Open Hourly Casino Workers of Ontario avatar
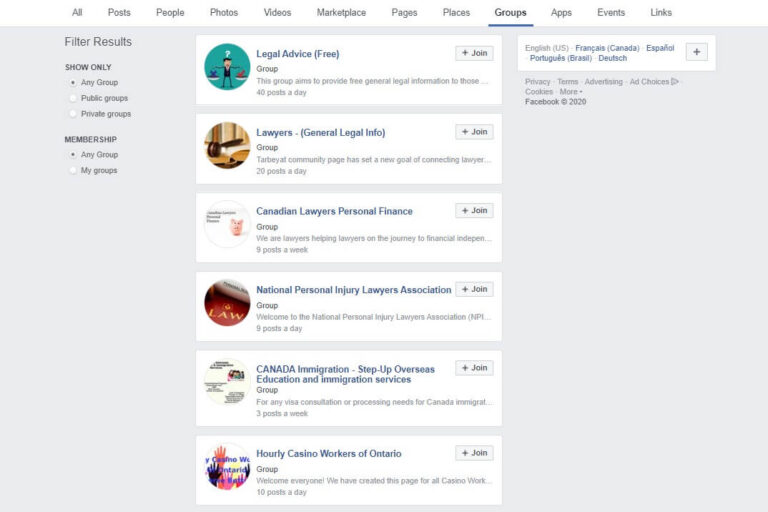The image size is (768, 512). (227, 467)
